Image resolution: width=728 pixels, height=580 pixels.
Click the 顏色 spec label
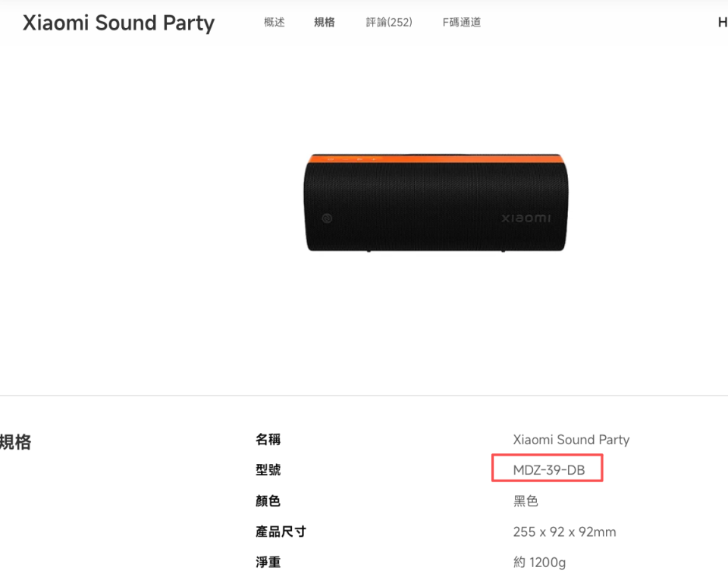point(268,501)
